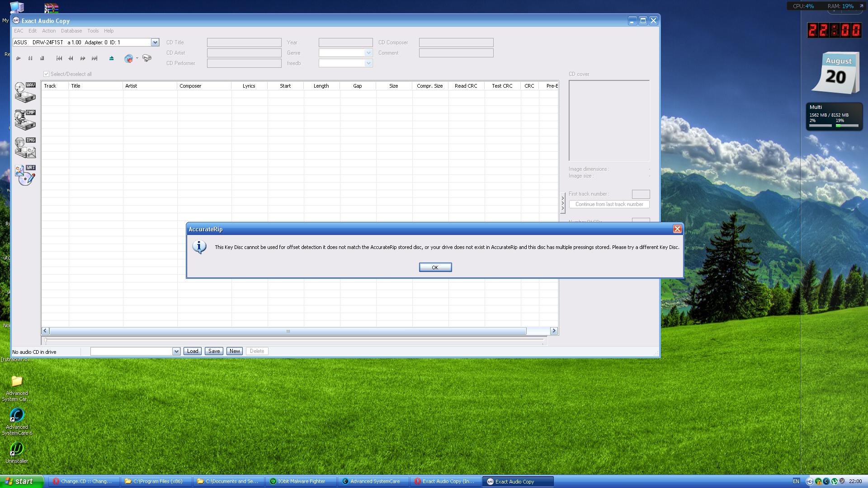The width and height of the screenshot is (868, 488).
Task: Open the arrow beside the metadata lookup icon
Action: pos(137,58)
